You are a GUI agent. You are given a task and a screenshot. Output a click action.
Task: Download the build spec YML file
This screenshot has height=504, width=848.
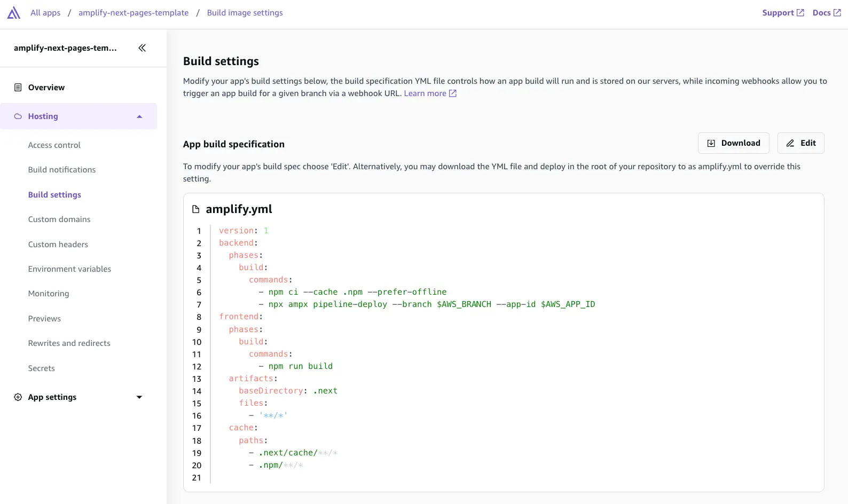click(x=734, y=143)
